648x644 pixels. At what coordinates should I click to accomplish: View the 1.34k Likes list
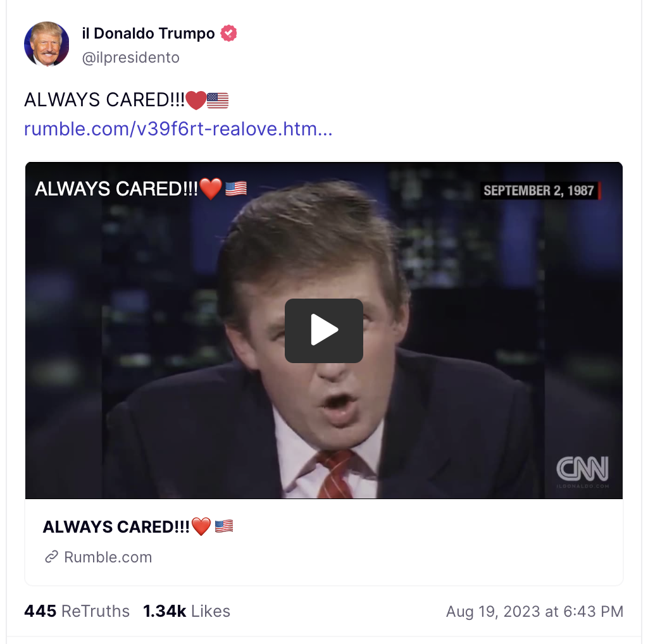point(187,611)
